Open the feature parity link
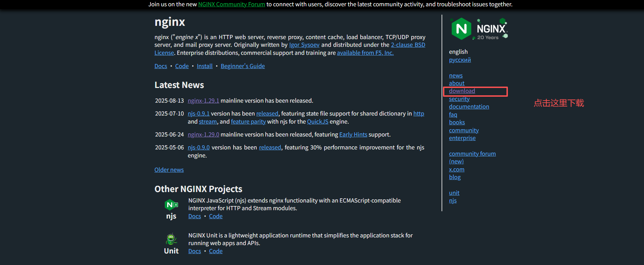 click(x=249, y=122)
